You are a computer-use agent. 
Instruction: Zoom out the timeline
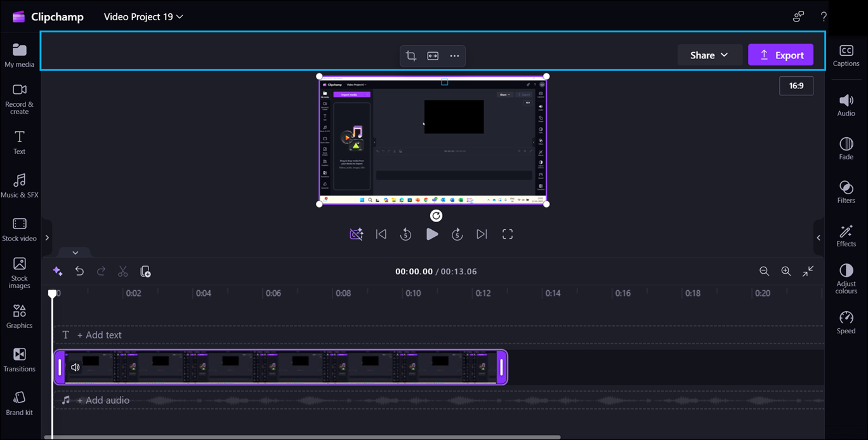pyautogui.click(x=764, y=271)
